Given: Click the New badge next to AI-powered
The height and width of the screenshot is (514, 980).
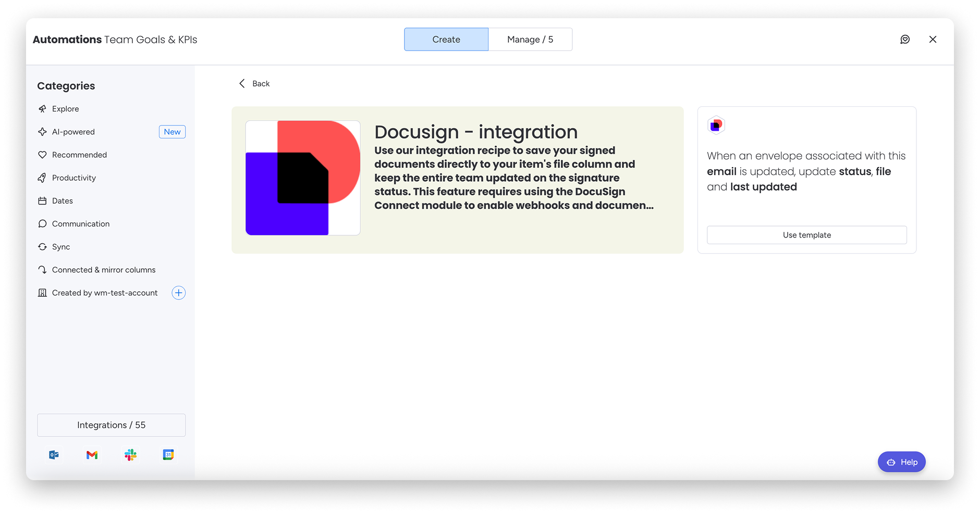Looking at the screenshot, I should (172, 131).
